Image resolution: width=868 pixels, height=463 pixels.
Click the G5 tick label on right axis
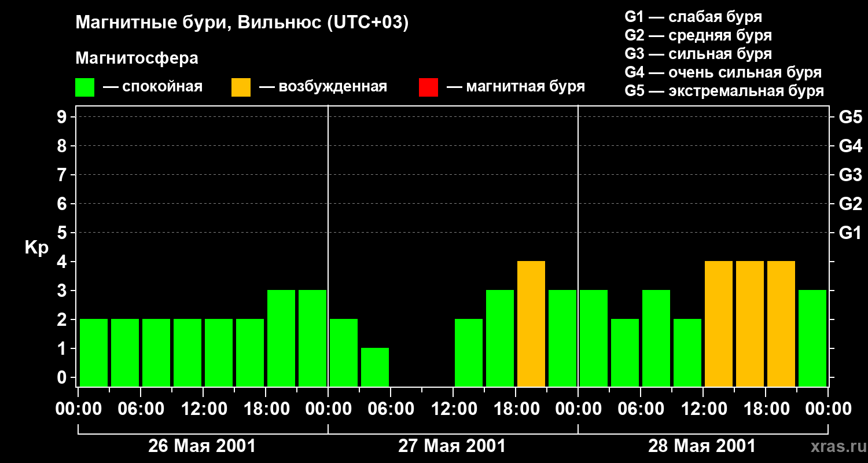(x=850, y=117)
